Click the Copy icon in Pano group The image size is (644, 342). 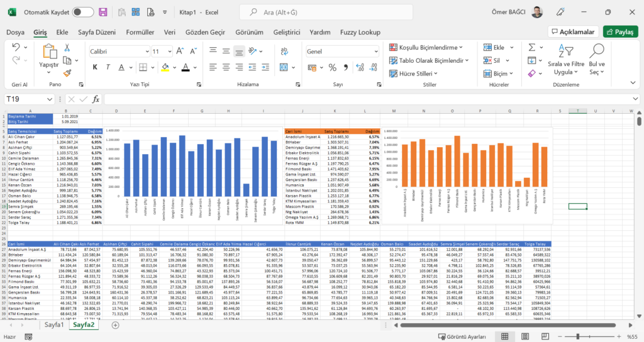pyautogui.click(x=67, y=60)
